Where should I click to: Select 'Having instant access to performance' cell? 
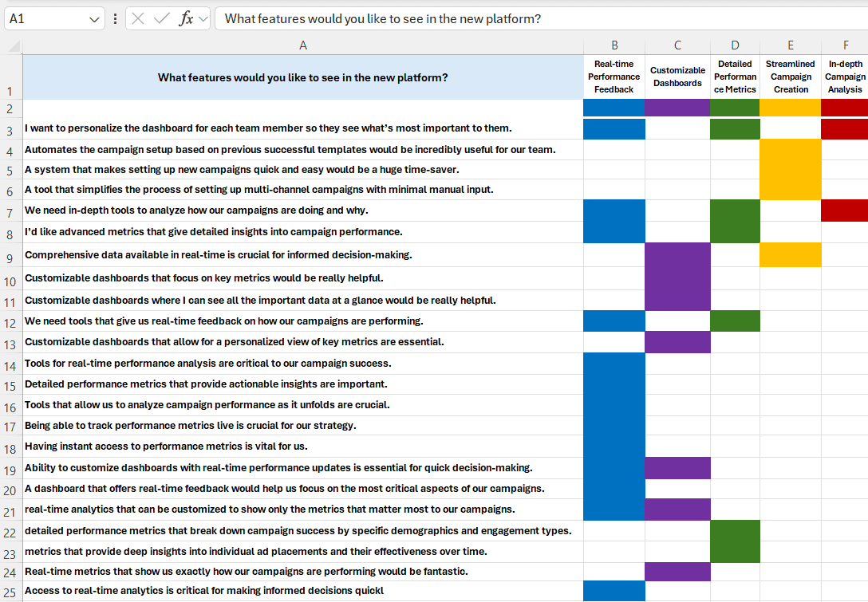pos(303,446)
